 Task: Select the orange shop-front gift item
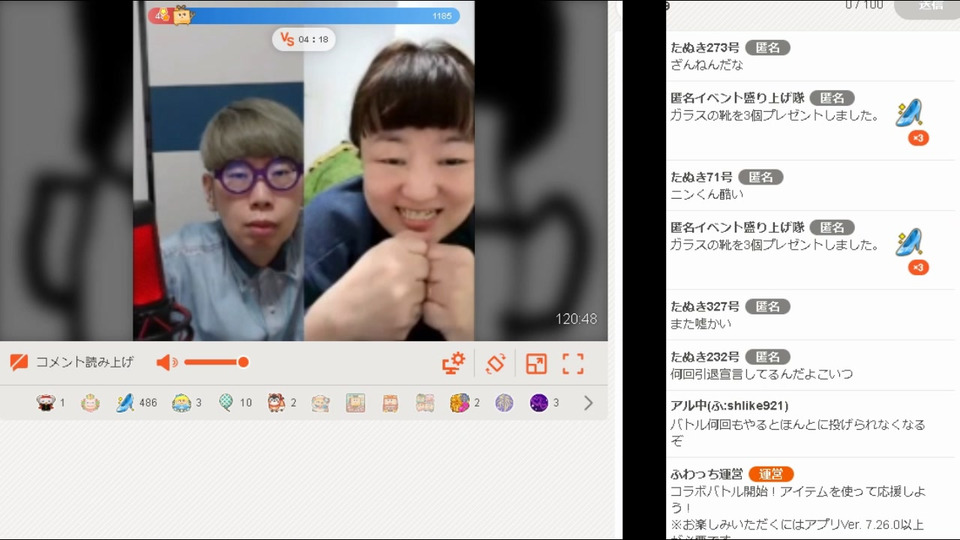390,402
